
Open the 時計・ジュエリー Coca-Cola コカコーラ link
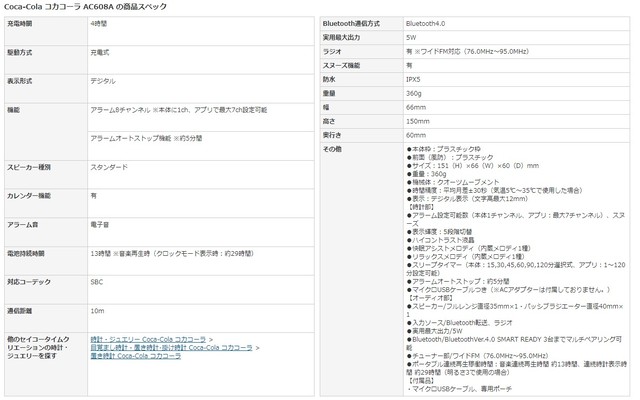click(x=148, y=340)
